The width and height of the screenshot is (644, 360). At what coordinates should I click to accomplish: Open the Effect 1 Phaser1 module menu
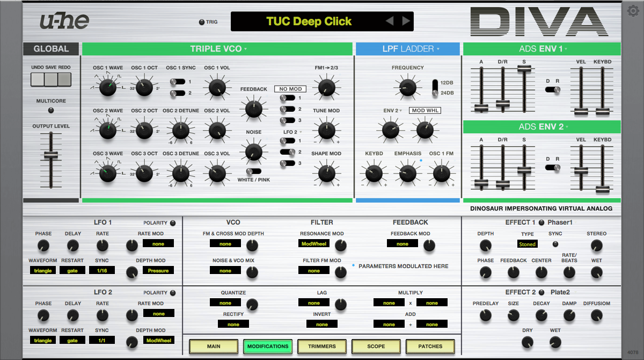560,222
